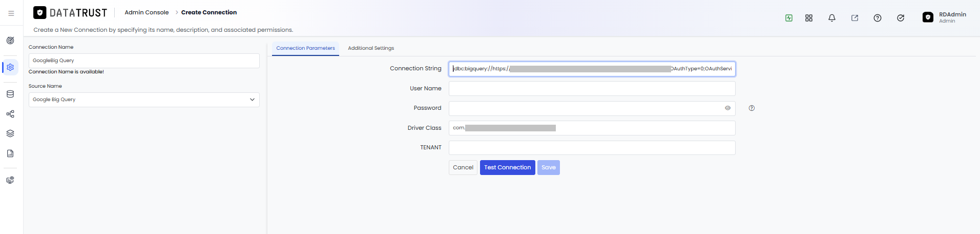Screen dimensions: 980x234
Task: Go to Admin Console breadcrumb
Action: [x=147, y=12]
